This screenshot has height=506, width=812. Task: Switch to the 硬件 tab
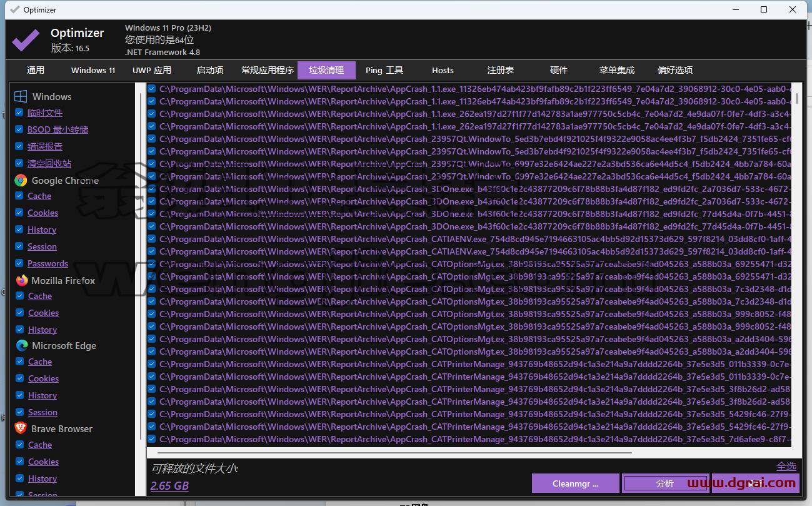[x=559, y=70]
